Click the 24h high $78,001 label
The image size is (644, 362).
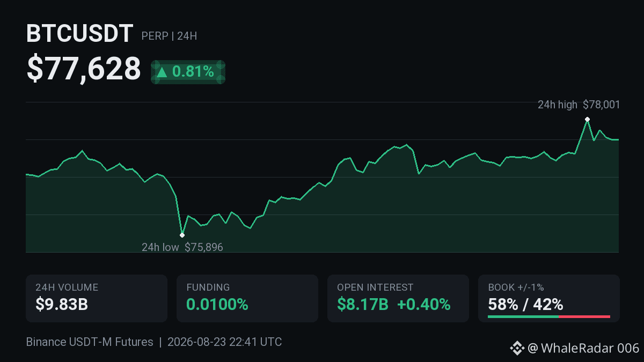pos(579,105)
